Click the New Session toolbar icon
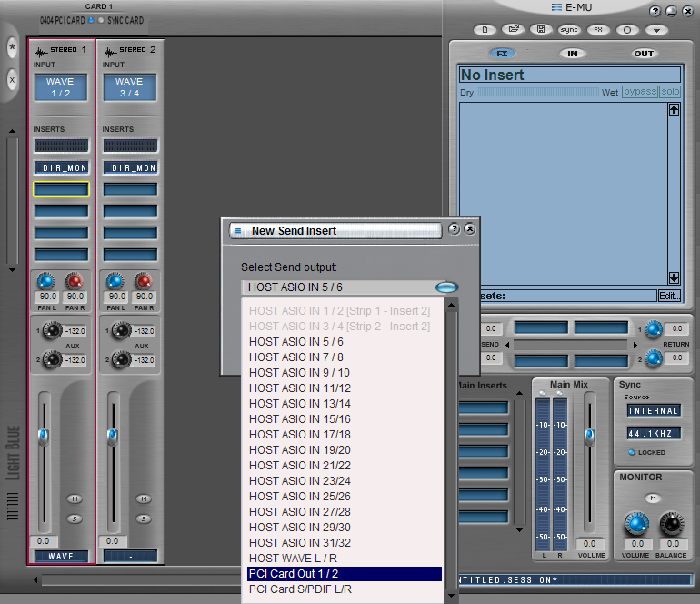Image resolution: width=700 pixels, height=604 pixels. point(485,30)
